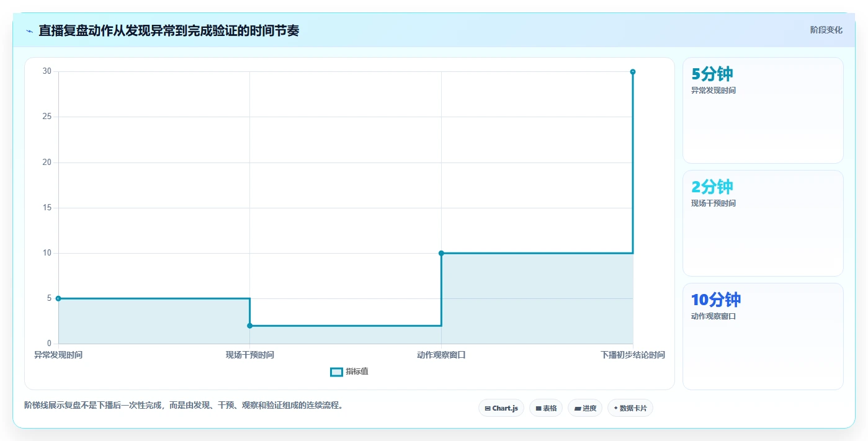Click the 下播初步结论时间 x-axis label
Screen dimensions: 868x441
pos(633,355)
